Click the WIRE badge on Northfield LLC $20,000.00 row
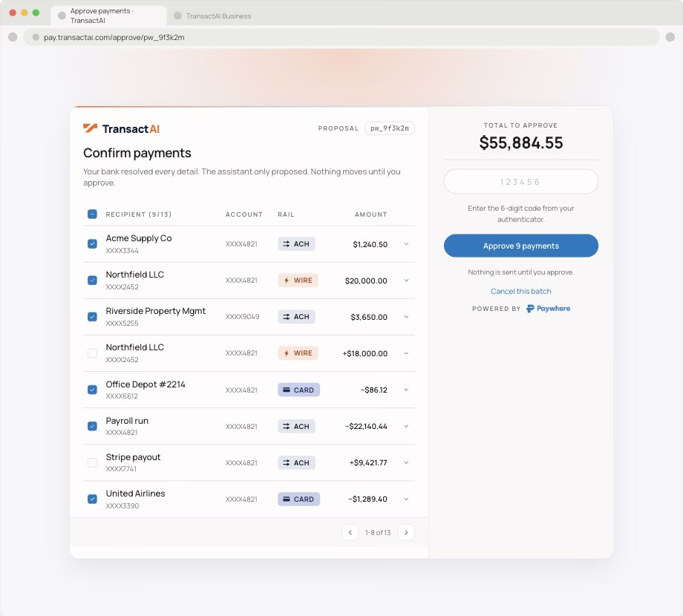The width and height of the screenshot is (683, 616). (x=298, y=281)
